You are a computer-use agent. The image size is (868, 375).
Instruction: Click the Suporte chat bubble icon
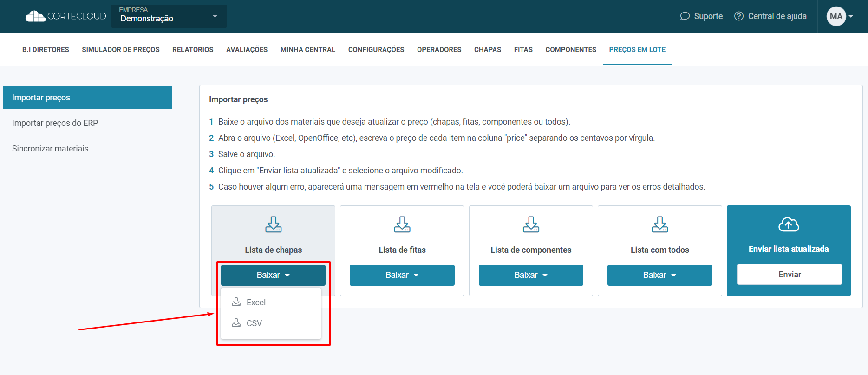[x=685, y=16]
